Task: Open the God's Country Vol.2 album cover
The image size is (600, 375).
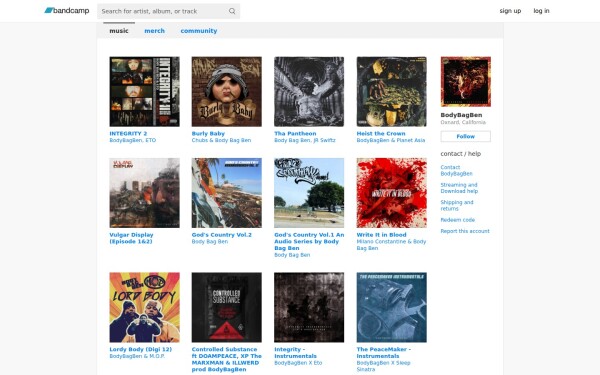Action: (x=227, y=193)
